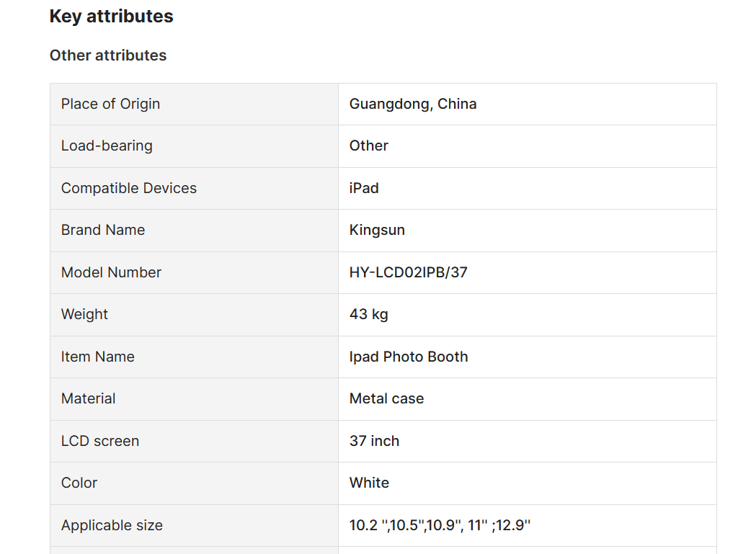This screenshot has width=756, height=554.
Task: Click the Place of Origin label
Action: [x=110, y=104]
